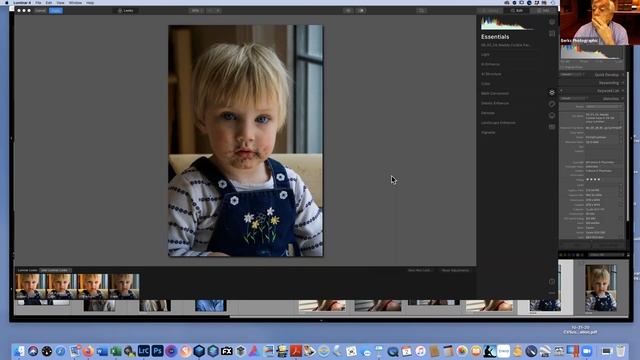This screenshot has width=640, height=360.
Task: Open the View menu
Action: click(60, 2)
